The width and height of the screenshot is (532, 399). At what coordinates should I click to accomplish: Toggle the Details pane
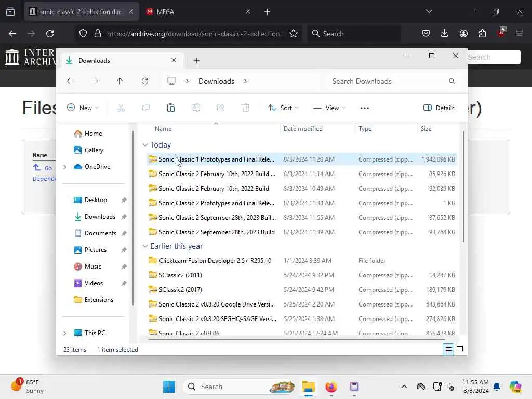[438, 108]
